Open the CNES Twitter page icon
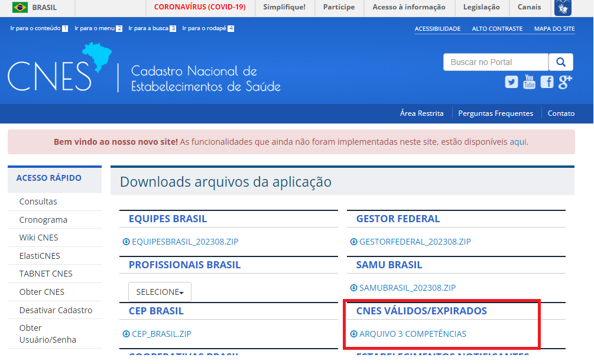Screen dimensions: 594x364 (x=511, y=82)
